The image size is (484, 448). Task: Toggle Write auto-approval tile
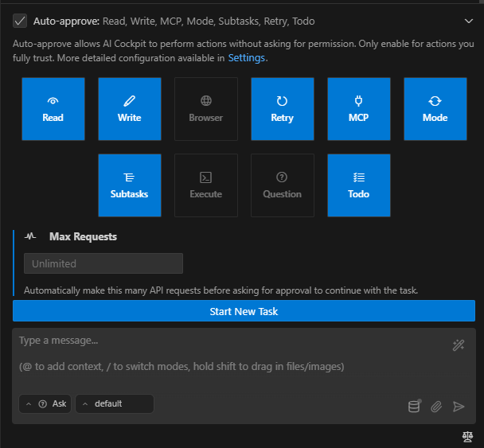click(x=130, y=109)
